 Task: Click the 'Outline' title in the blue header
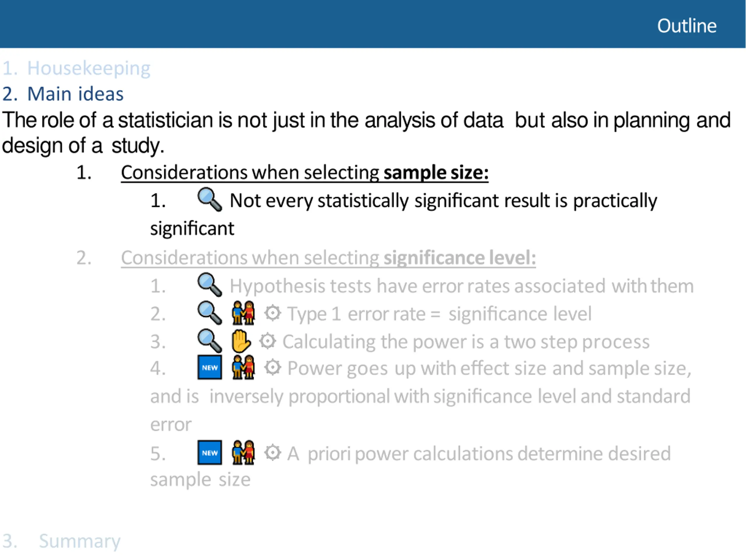pos(687,26)
